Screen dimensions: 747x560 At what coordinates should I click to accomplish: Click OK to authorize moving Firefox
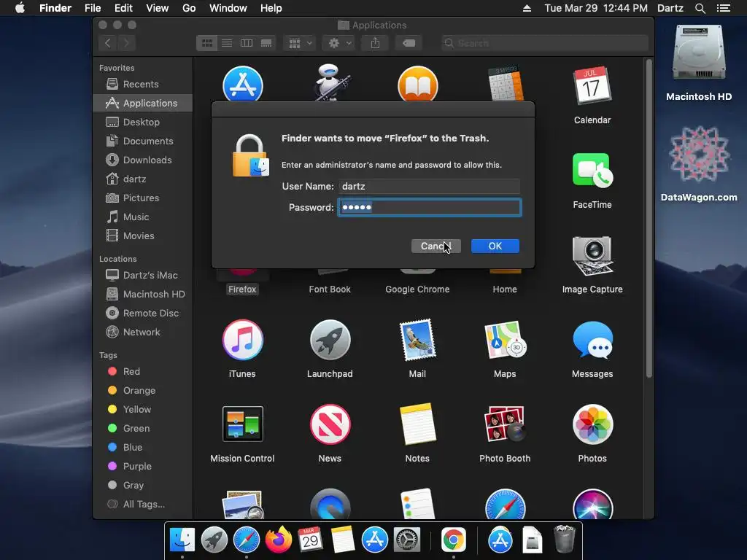(495, 246)
